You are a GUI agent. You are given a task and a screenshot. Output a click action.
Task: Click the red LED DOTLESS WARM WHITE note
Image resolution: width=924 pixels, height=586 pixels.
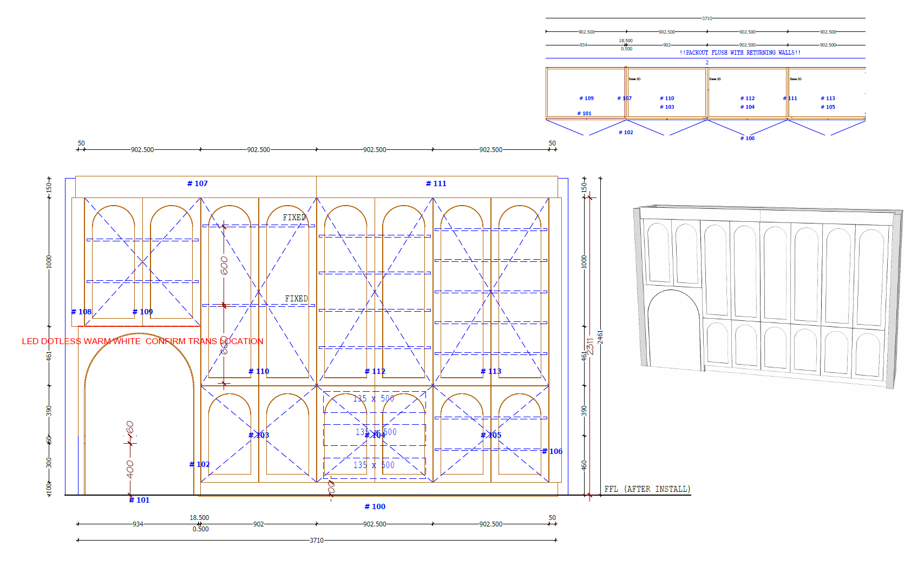tap(142, 341)
